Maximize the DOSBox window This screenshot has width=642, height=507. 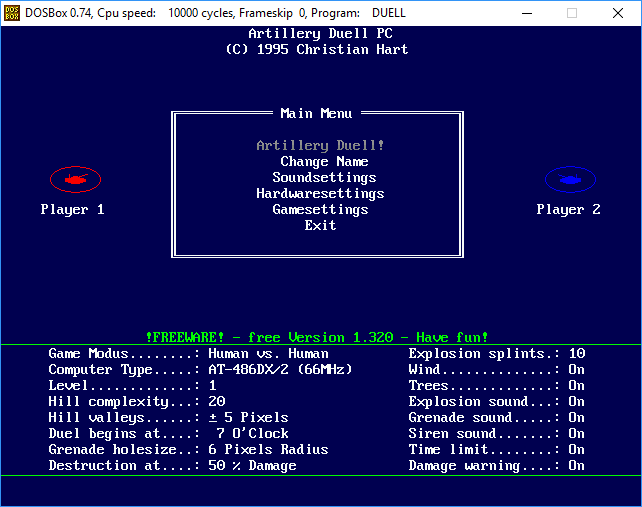tap(572, 13)
